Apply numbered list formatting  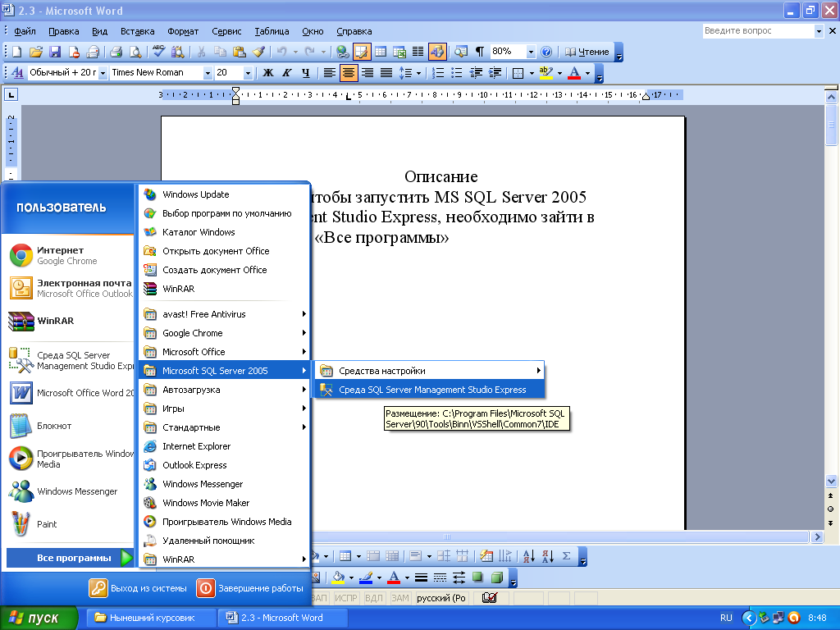pyautogui.click(x=438, y=72)
